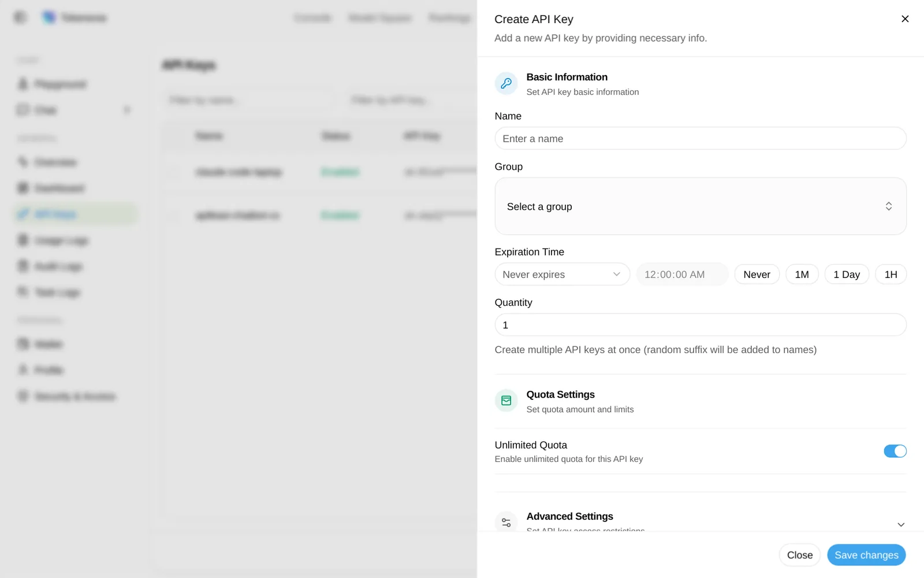Open the Select a group dropdown

pos(701,206)
